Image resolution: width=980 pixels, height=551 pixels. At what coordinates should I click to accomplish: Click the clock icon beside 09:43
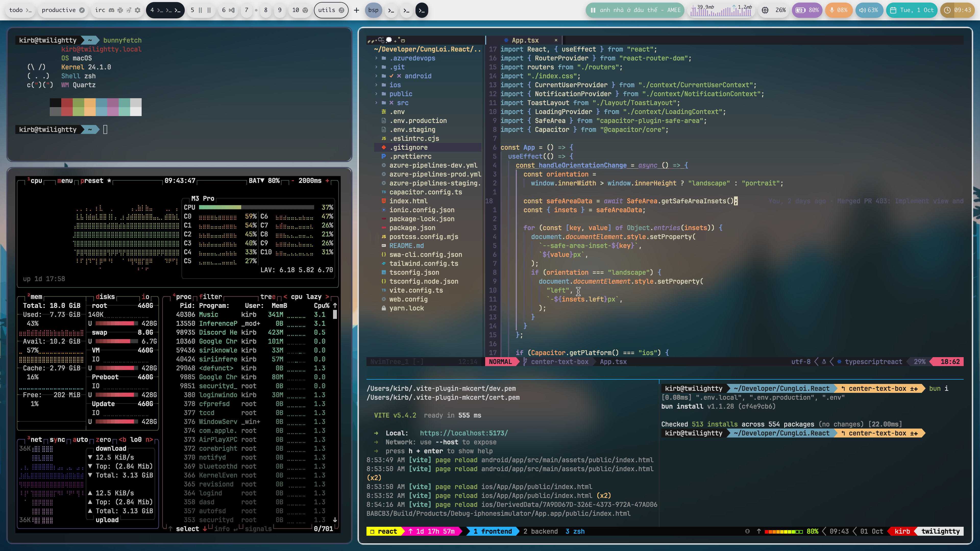948,10
